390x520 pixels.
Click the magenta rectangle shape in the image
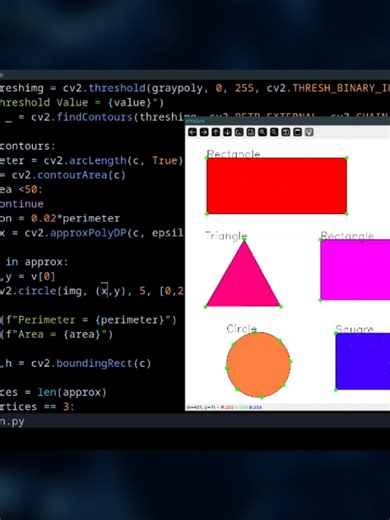pos(355,270)
